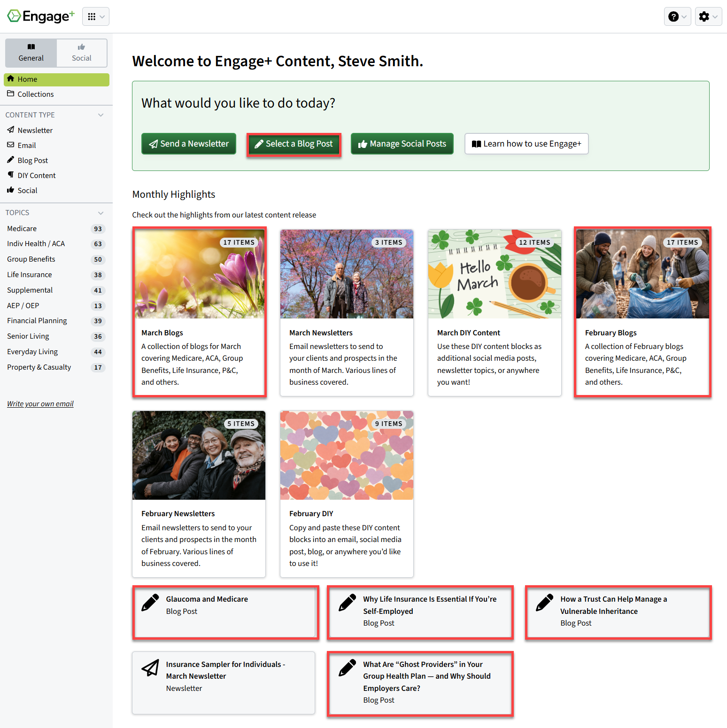Click pencil icon on Ghost Providers card
Screen dimensions: 727x728
point(348,668)
